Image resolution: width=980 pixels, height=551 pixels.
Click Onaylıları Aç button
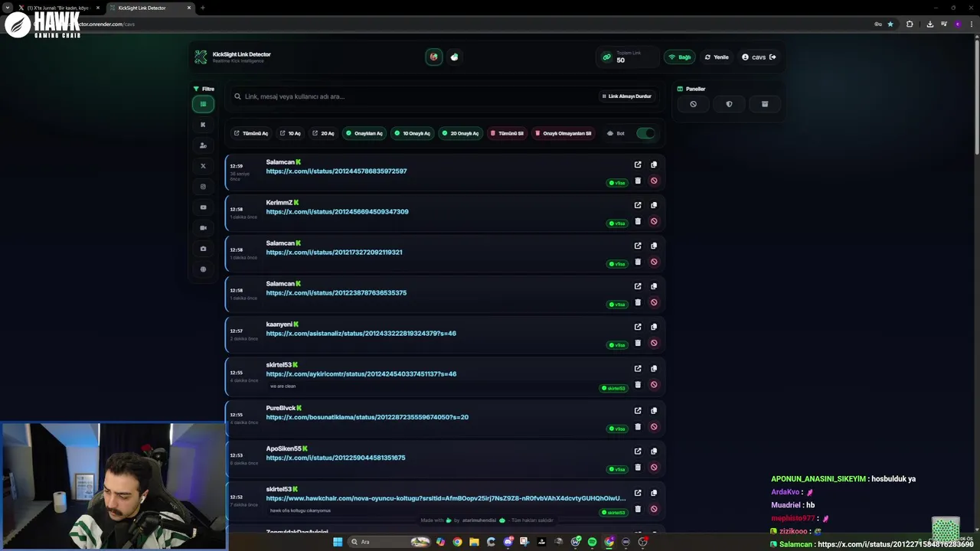[x=364, y=133]
